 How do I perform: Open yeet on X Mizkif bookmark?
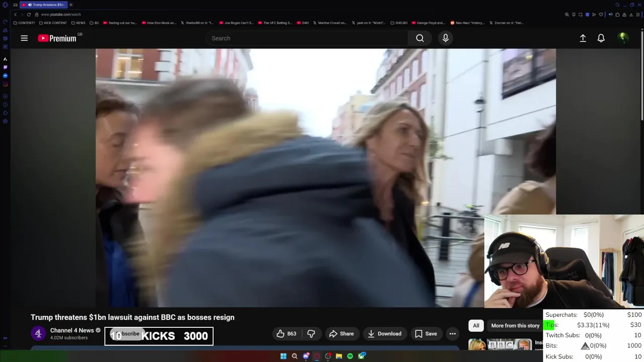(x=369, y=23)
